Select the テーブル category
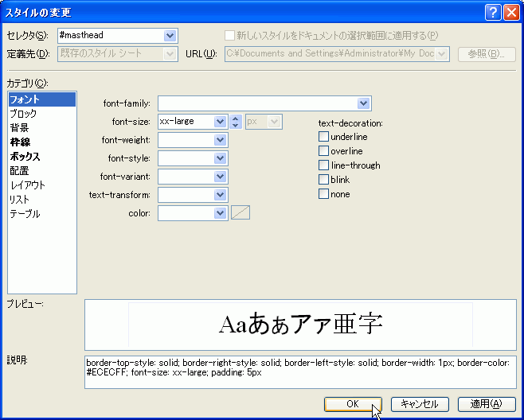 tap(42, 214)
